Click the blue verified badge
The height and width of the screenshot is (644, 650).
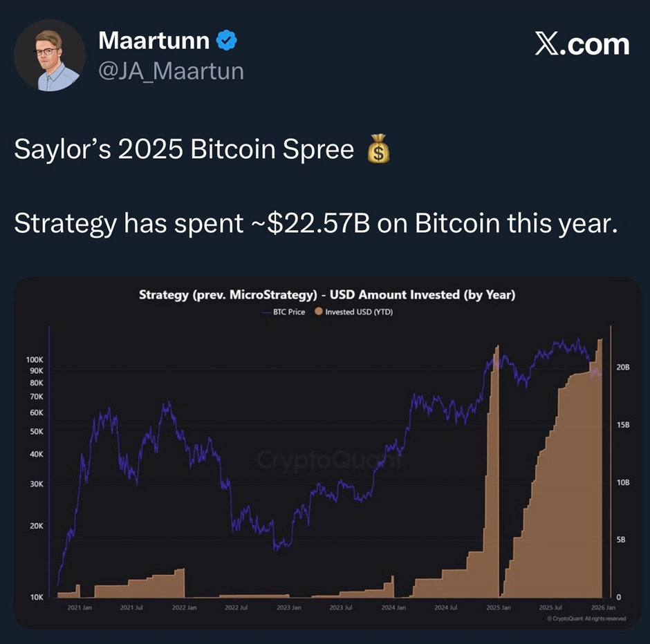pos(226,41)
